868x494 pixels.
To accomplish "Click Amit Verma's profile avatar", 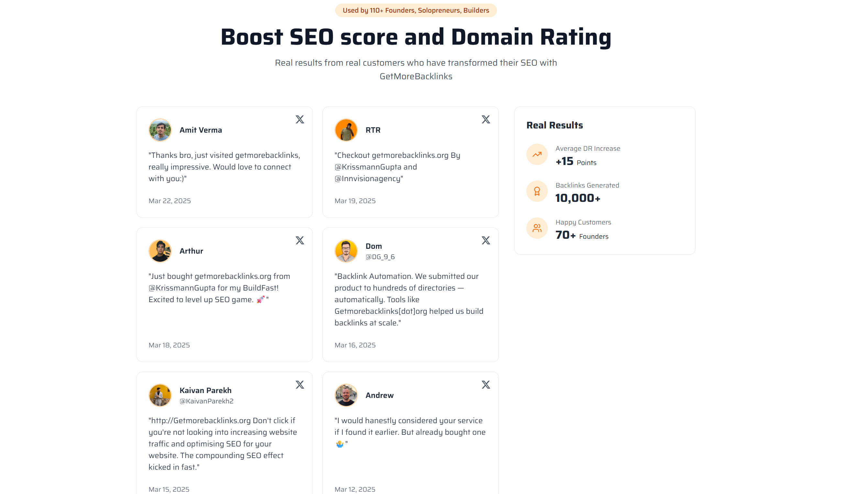I will [160, 130].
